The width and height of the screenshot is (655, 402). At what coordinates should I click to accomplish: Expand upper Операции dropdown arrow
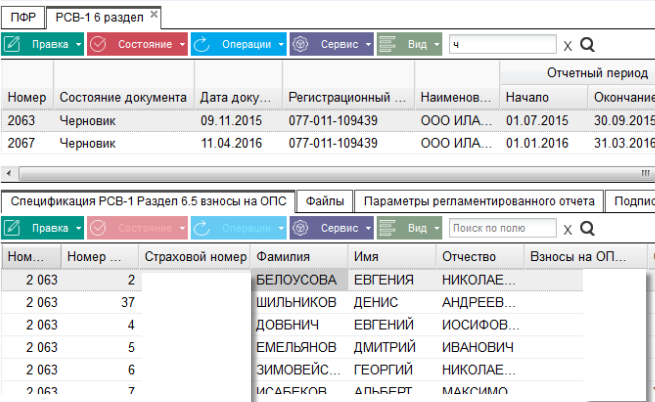click(x=281, y=44)
